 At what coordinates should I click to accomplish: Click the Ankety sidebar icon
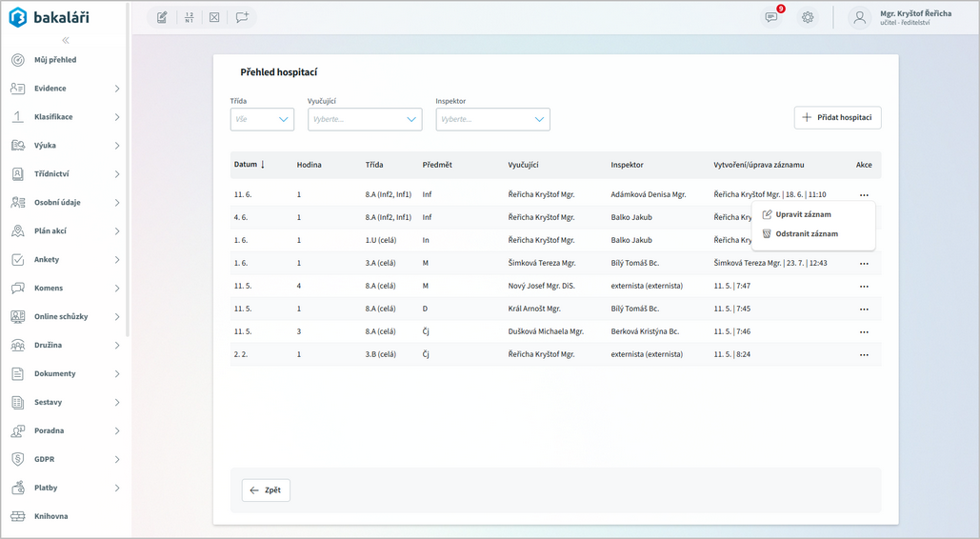click(x=18, y=259)
